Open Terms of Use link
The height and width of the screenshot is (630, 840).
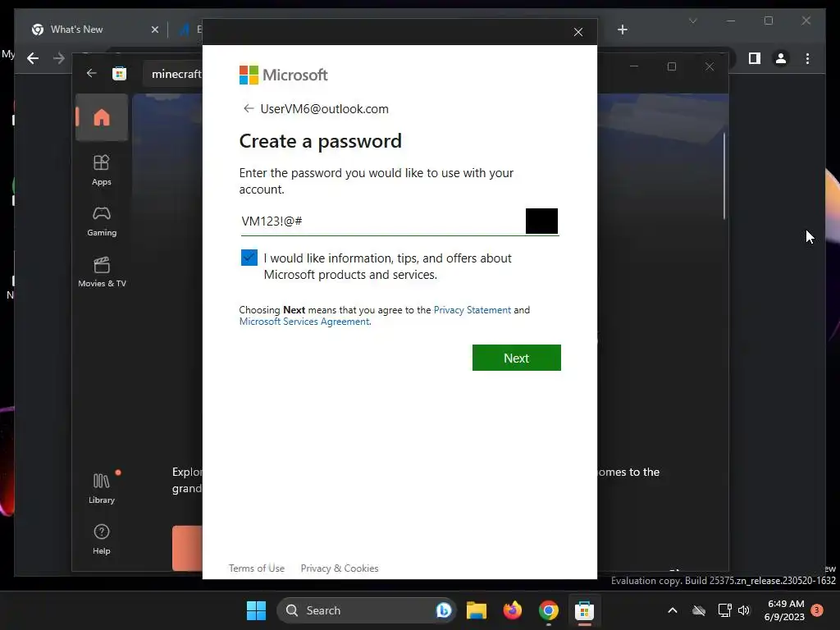[x=257, y=568]
